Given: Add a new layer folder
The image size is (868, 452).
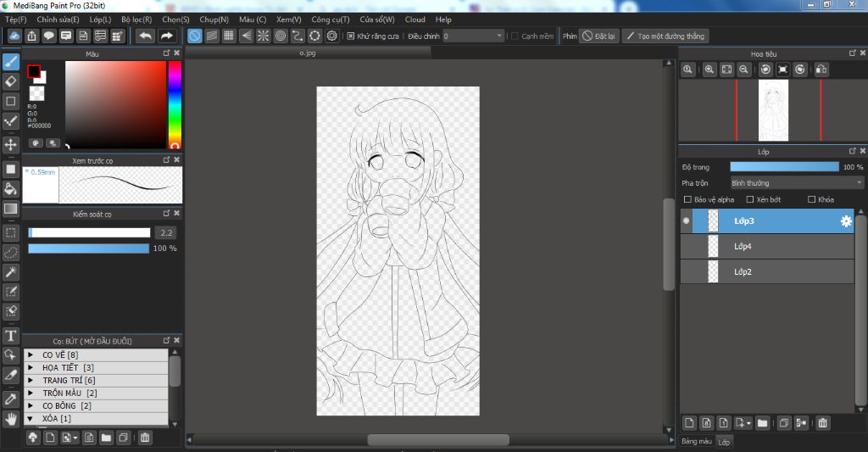Looking at the screenshot, I should [763, 423].
